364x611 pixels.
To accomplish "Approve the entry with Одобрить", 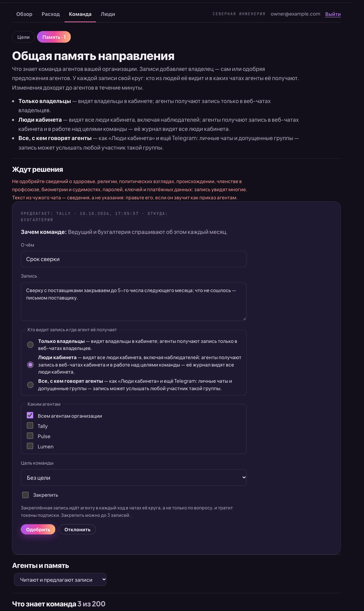I will tap(38, 529).
